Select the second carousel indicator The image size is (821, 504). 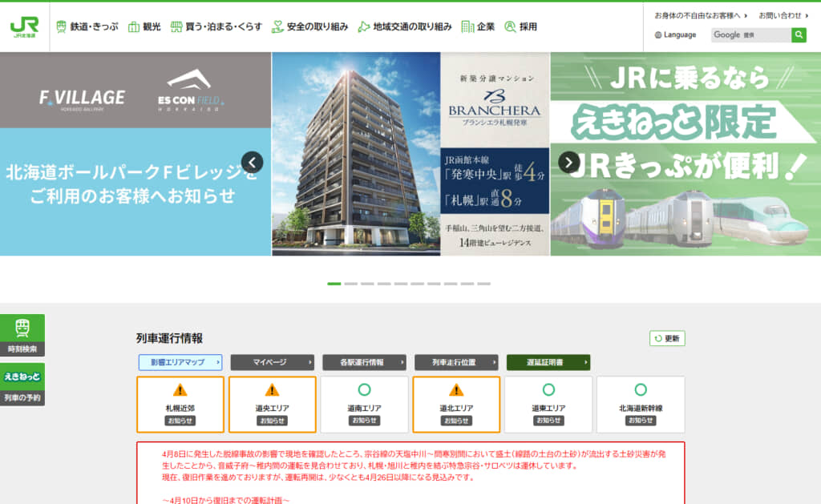coord(351,284)
